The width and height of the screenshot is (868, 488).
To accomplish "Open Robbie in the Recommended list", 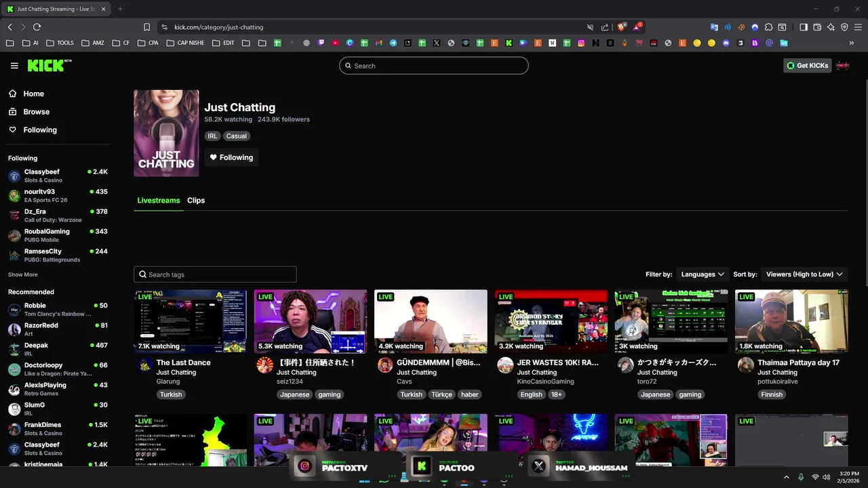I will [x=58, y=310].
